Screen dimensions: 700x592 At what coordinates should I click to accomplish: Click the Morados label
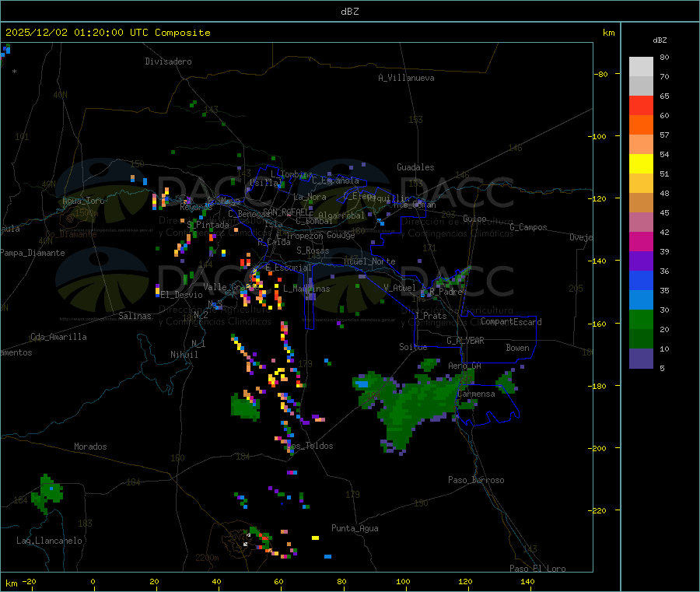(x=90, y=447)
